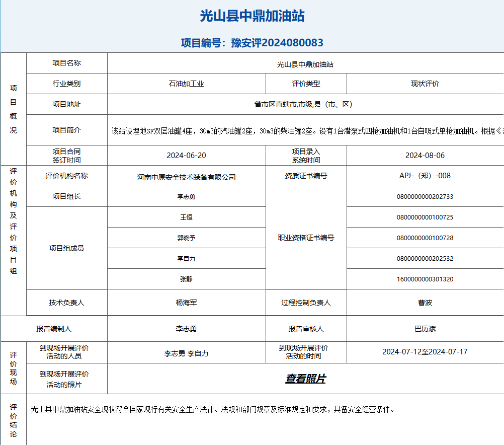Click the 项目简介 label cell
Viewport: 504px width, 445px height.
(x=66, y=130)
